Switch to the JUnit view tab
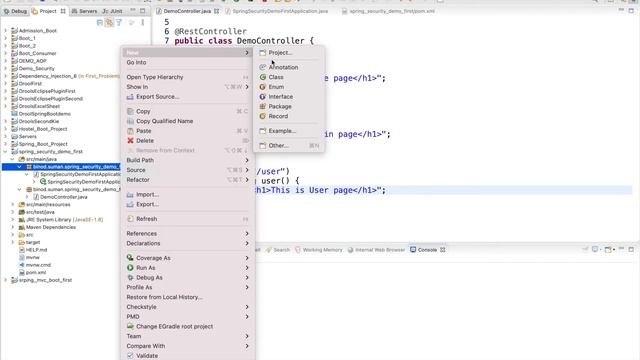The image size is (640, 360). (112, 11)
